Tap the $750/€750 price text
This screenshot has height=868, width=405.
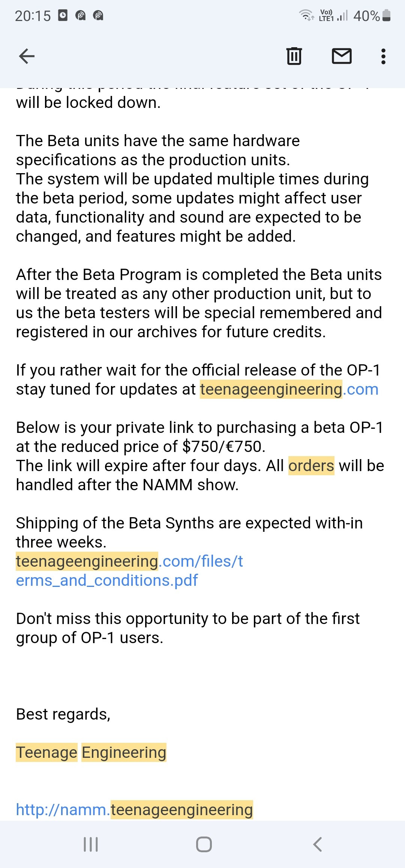pos(224,447)
